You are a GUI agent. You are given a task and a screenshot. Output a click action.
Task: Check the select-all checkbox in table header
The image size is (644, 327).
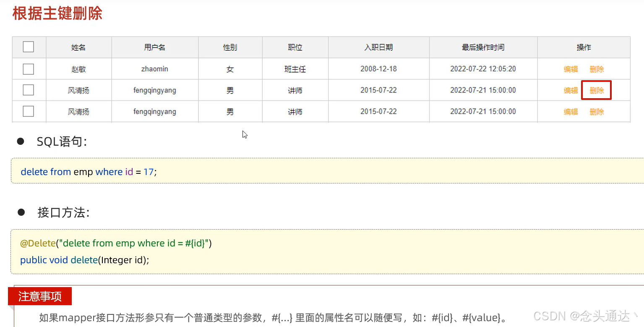click(28, 47)
